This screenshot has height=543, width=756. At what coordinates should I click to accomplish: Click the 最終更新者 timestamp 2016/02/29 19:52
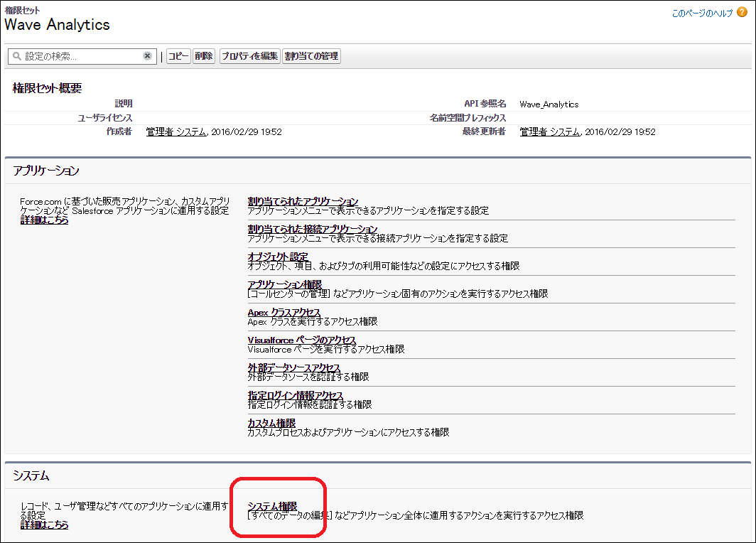point(620,131)
